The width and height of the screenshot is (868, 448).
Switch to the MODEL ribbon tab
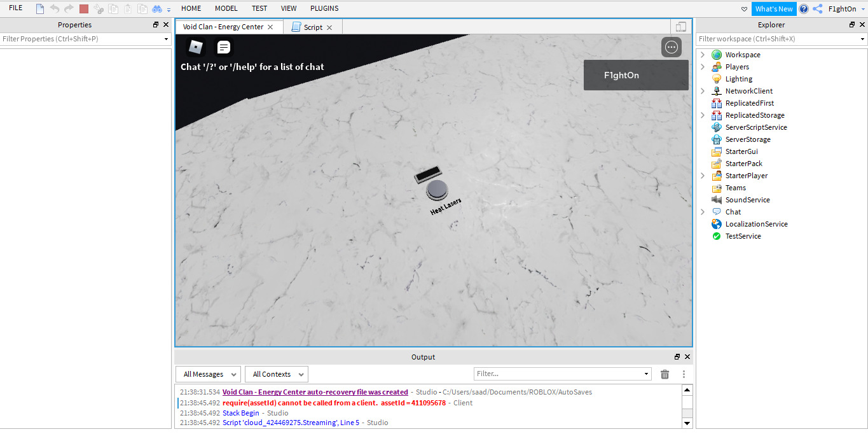tap(226, 8)
